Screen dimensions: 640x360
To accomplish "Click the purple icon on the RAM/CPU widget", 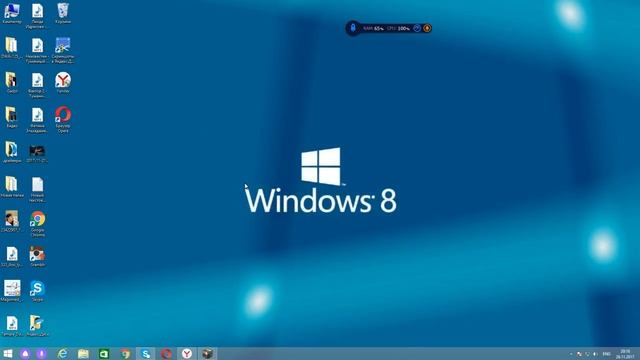I will pos(353,28).
